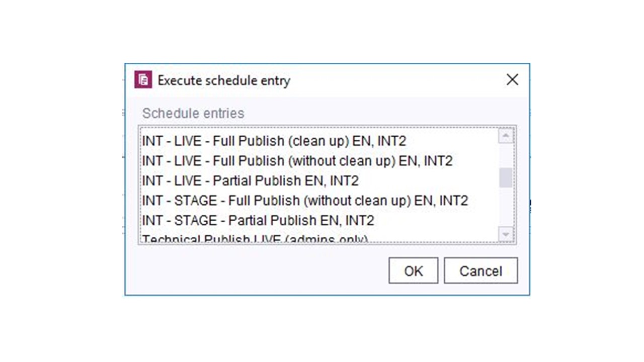This screenshot has height=362, width=644.
Task: Click the Schedule entries label
Action: (x=193, y=113)
